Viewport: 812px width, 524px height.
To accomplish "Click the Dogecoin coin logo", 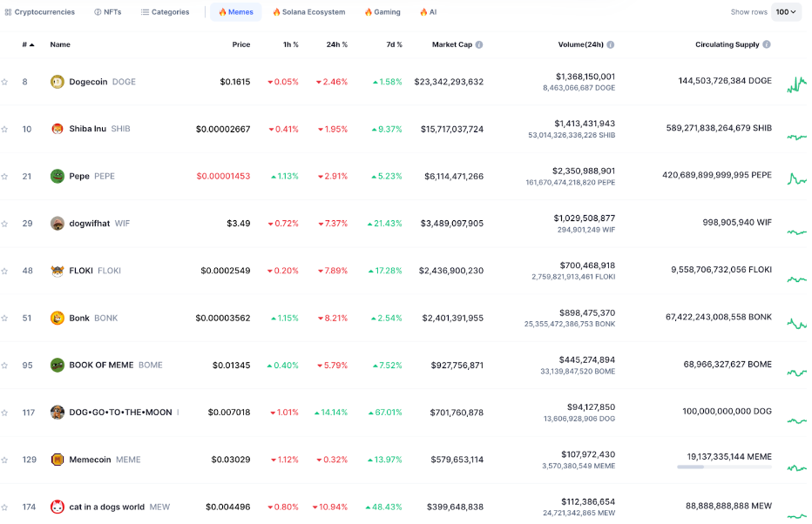I will (x=57, y=82).
